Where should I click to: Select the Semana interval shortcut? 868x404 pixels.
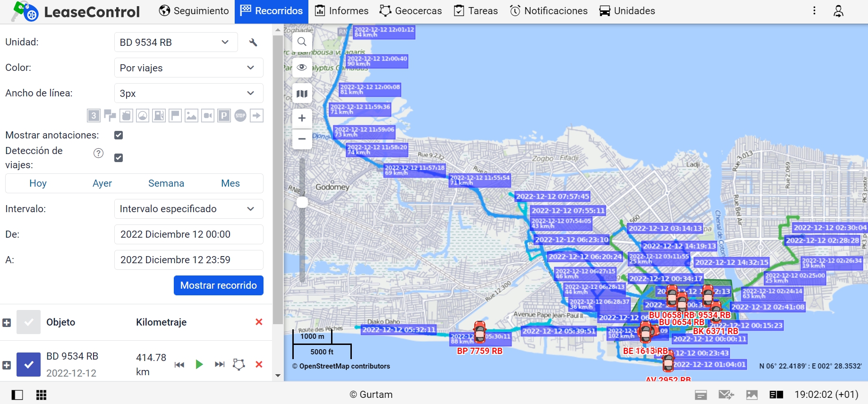pos(166,183)
